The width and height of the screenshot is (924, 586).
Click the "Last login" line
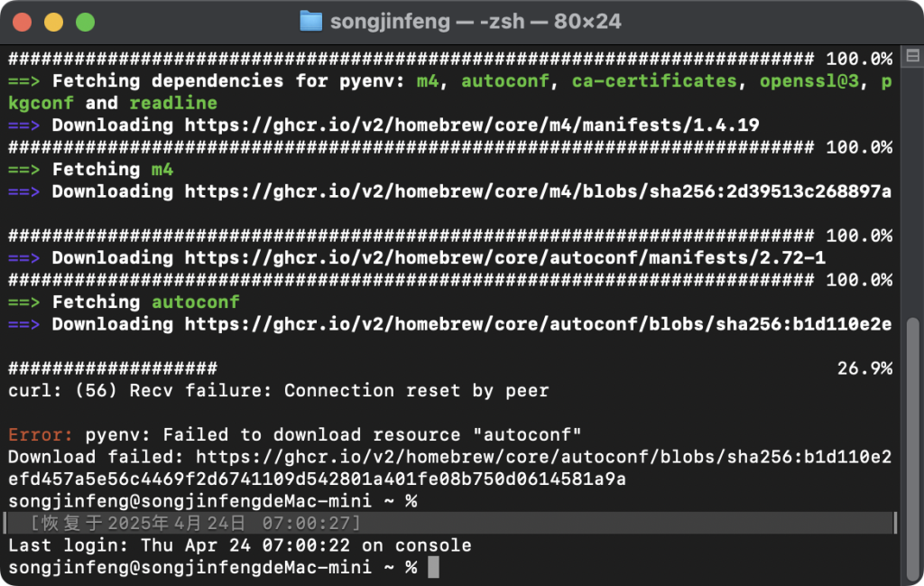[x=239, y=545]
